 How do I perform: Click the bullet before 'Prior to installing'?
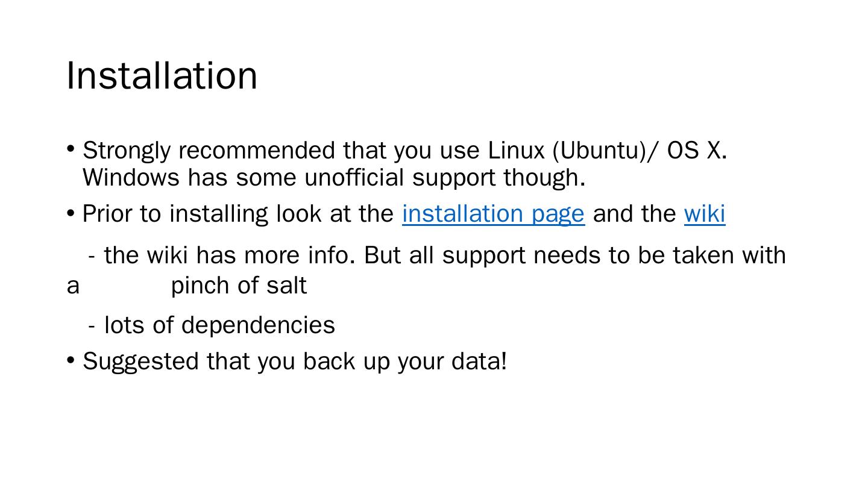click(x=71, y=213)
